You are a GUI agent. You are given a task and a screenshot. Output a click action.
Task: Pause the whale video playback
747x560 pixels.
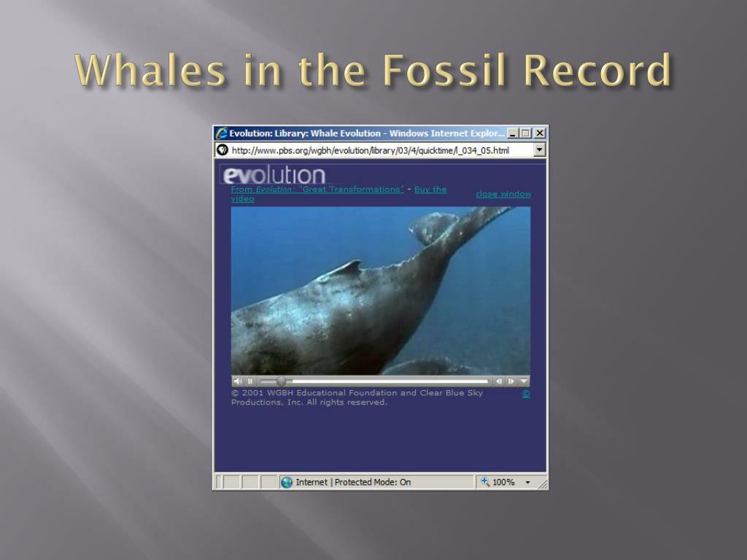(250, 381)
